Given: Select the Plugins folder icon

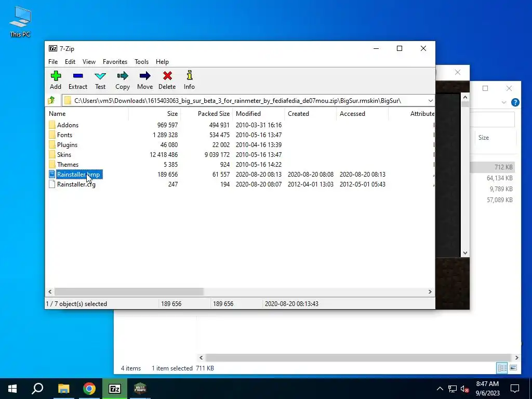Looking at the screenshot, I should point(52,144).
